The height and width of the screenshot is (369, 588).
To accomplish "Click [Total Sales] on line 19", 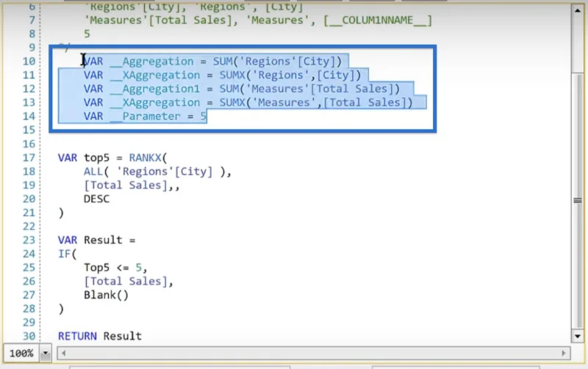I will pos(125,185).
